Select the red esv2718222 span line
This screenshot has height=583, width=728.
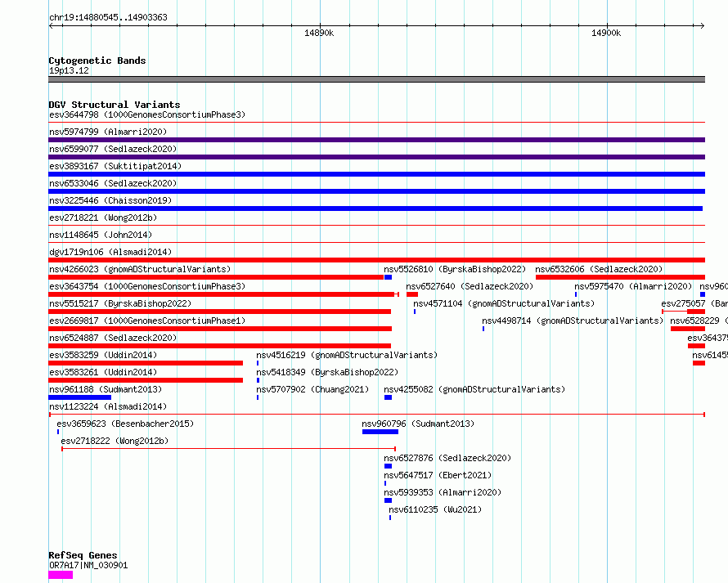coord(228,449)
